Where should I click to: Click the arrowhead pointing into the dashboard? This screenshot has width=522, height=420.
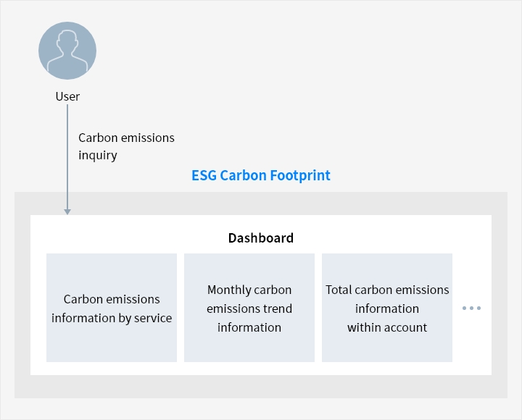pos(67,211)
